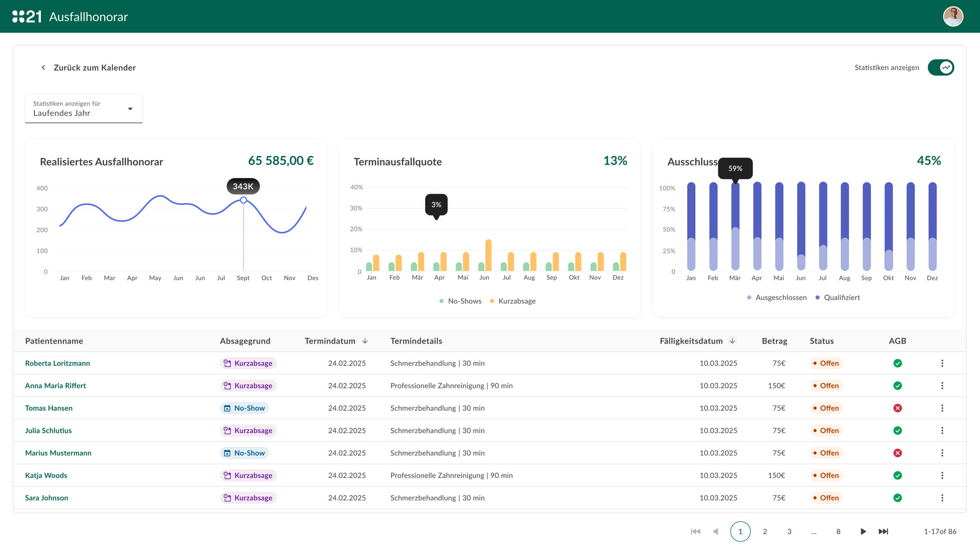980x551 pixels.
Task: Toggle No-Shows legend in Terminausfallquote chart
Action: pyautogui.click(x=461, y=301)
